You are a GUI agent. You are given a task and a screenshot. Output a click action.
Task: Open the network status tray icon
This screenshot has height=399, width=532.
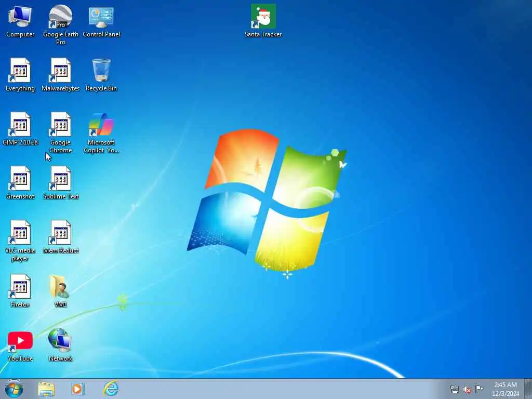[x=454, y=389]
